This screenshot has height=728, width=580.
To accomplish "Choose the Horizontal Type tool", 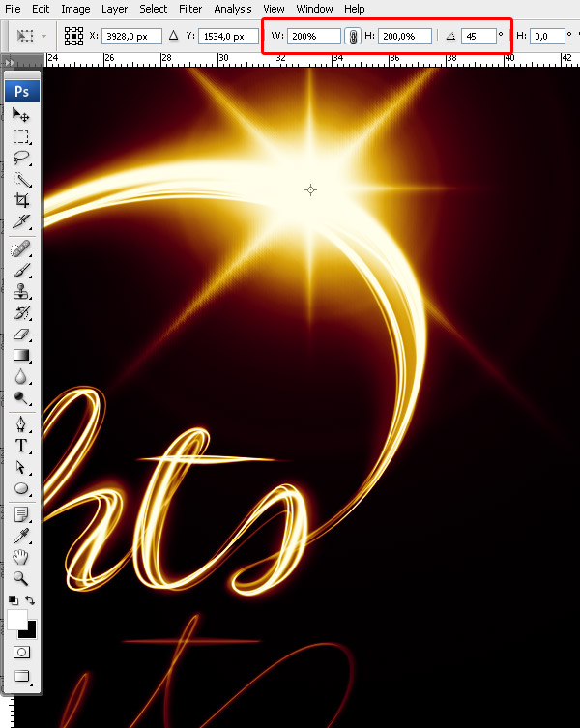I will coord(21,446).
